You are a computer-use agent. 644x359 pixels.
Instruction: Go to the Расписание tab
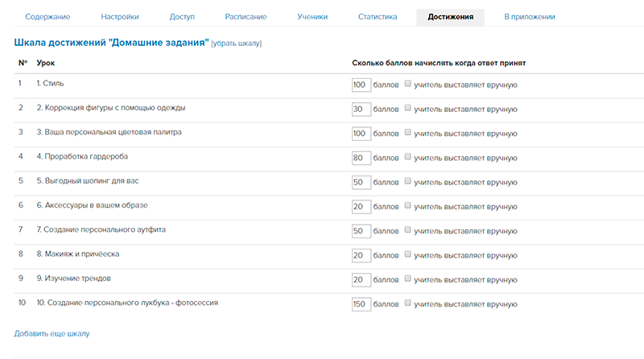tap(246, 17)
